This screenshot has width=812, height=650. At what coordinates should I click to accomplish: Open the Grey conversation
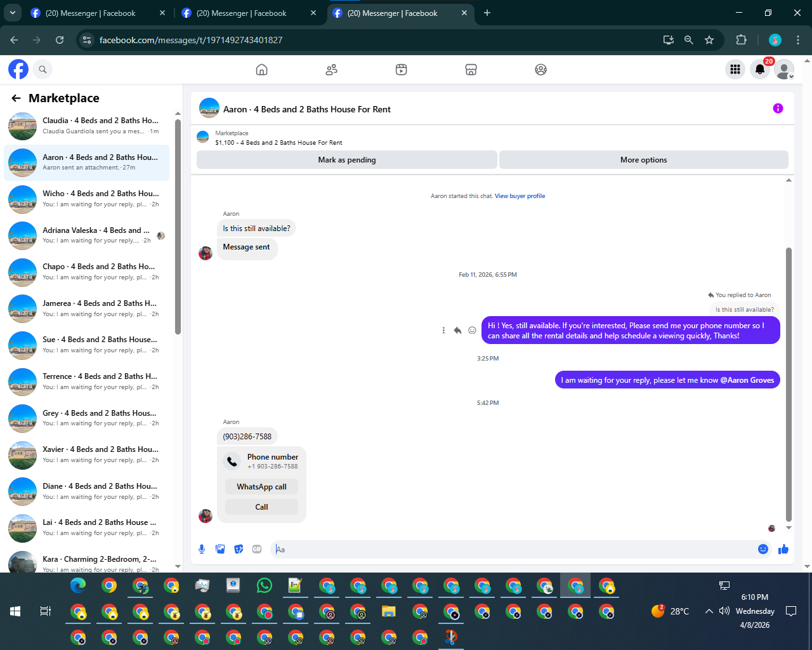(x=87, y=418)
